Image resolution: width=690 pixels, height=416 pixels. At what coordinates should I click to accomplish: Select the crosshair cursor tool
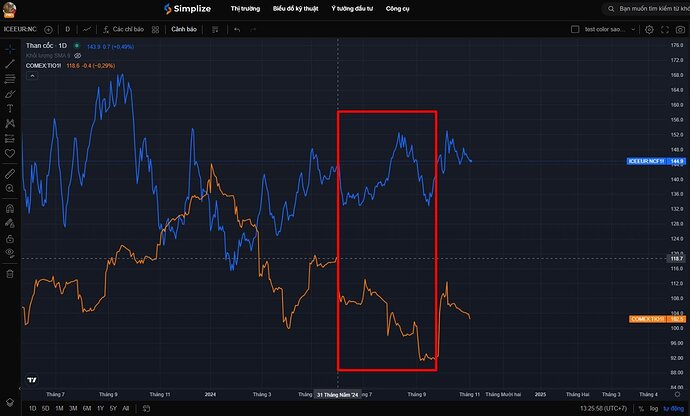tap(10, 49)
